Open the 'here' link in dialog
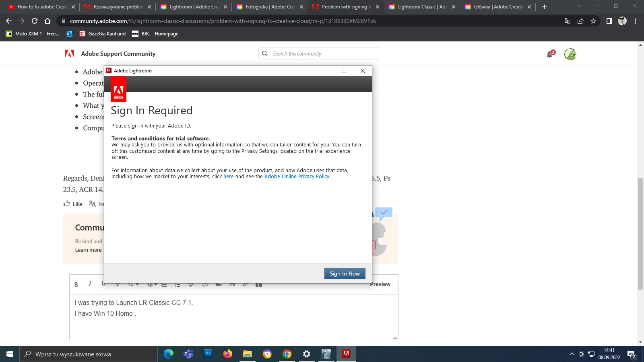This screenshot has width=644, height=362. [229, 177]
